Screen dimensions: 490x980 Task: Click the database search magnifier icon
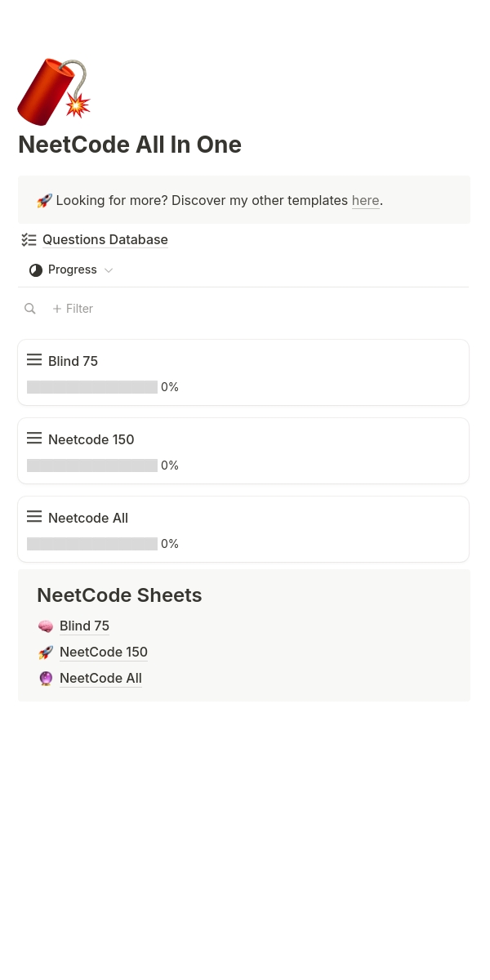click(x=30, y=309)
